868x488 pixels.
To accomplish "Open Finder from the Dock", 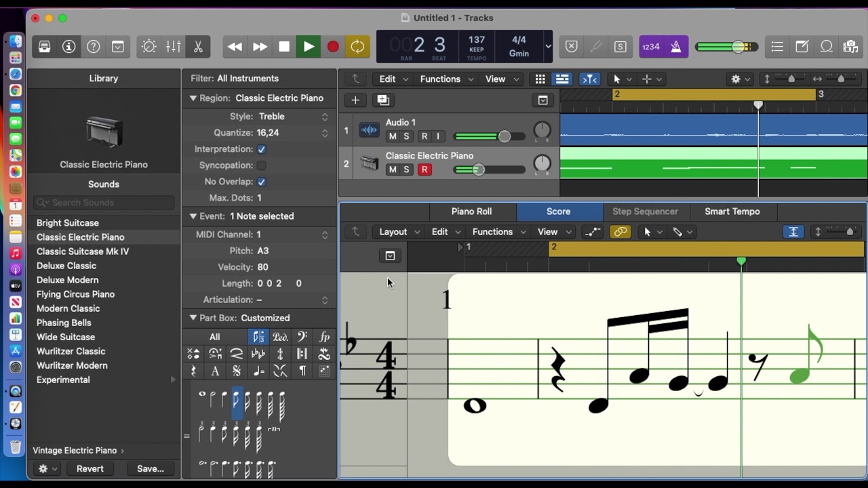I will pyautogui.click(x=16, y=41).
